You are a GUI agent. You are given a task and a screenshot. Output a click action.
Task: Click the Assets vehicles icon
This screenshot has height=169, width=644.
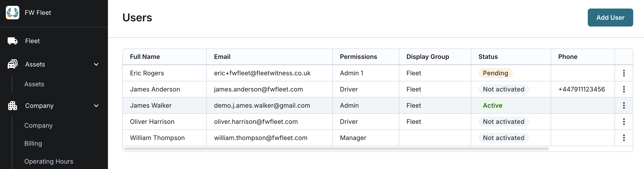pos(13,64)
